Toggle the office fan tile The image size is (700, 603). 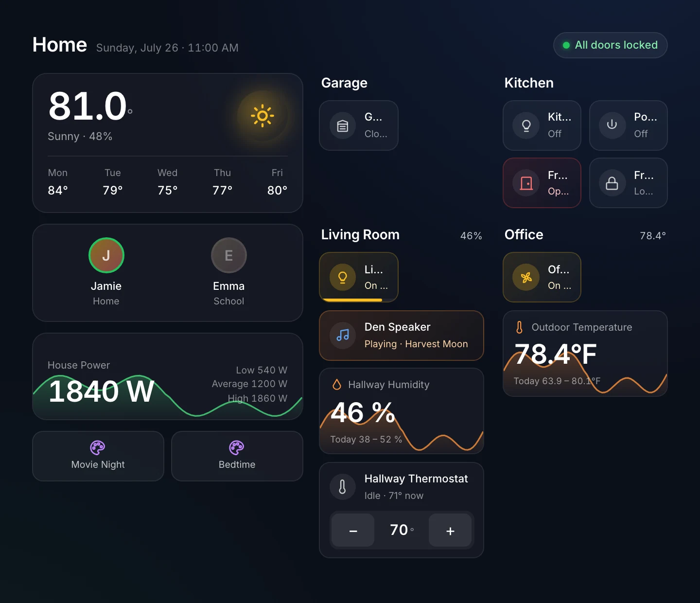[542, 277]
